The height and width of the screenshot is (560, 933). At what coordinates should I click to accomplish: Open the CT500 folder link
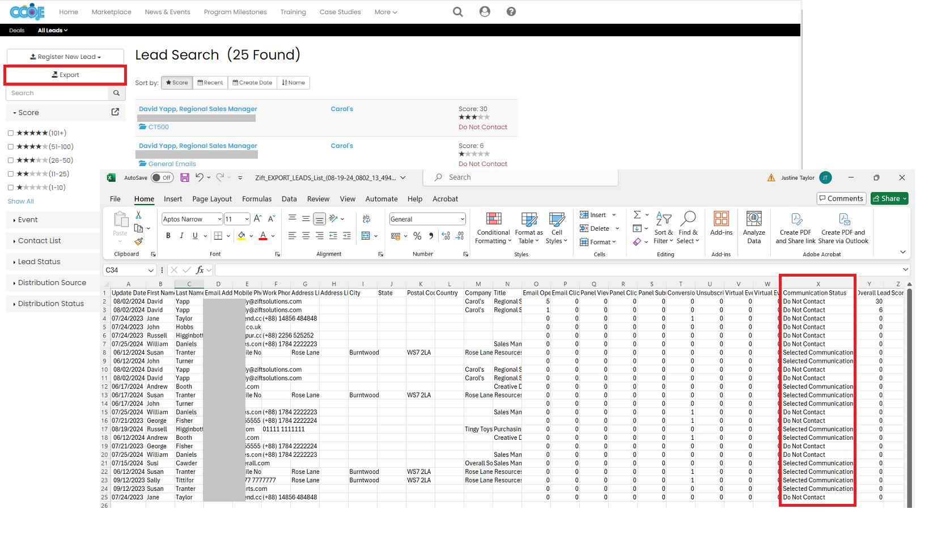coord(158,127)
